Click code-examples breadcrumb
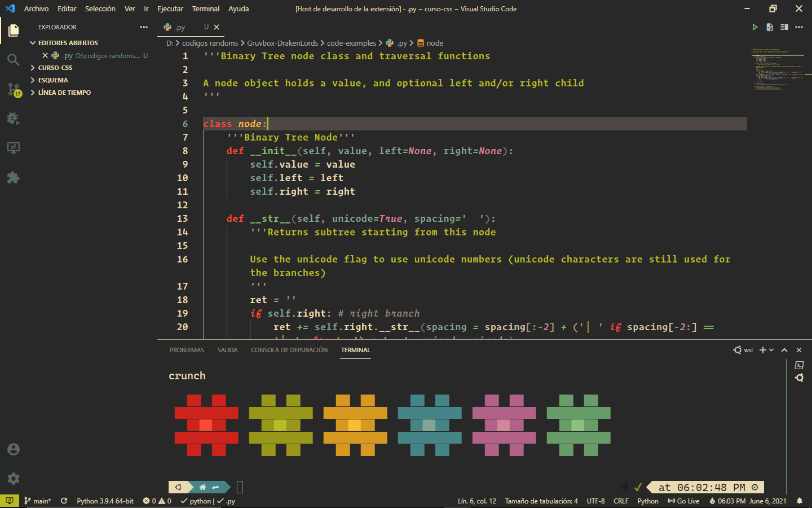The height and width of the screenshot is (508, 812). 351,43
